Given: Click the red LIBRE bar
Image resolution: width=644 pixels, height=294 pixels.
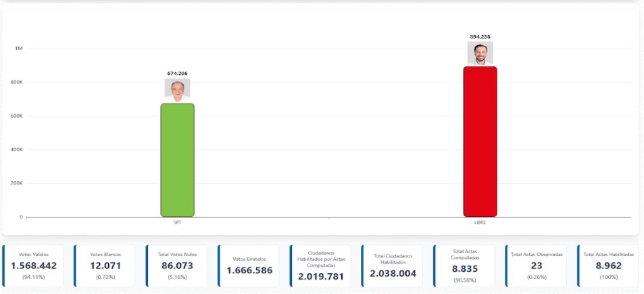Looking at the screenshot, I should click(480, 141).
